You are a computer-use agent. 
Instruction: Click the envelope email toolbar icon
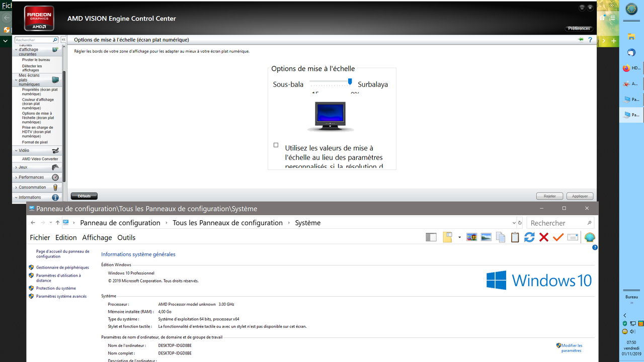coord(573,237)
